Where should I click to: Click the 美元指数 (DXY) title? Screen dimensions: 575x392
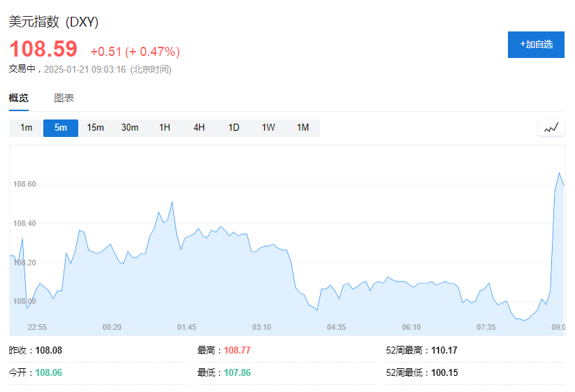pos(54,22)
